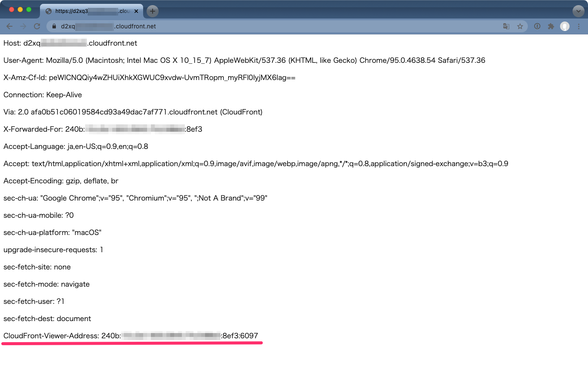Open the extensions puzzle-piece icon

[x=551, y=26]
